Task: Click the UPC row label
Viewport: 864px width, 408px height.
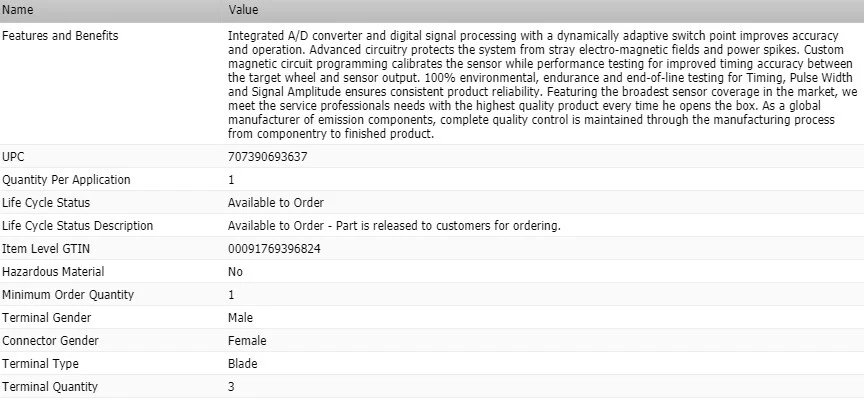Action: tap(15, 157)
